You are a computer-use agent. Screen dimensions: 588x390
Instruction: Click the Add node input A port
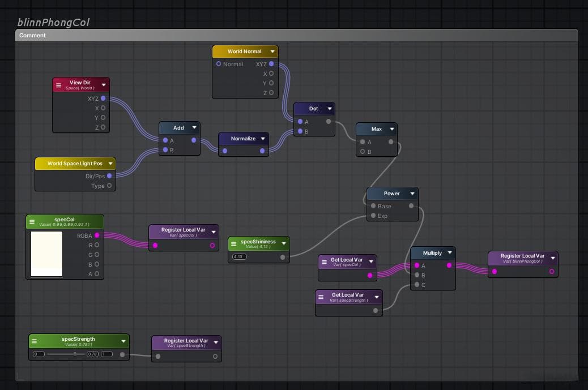coord(165,140)
